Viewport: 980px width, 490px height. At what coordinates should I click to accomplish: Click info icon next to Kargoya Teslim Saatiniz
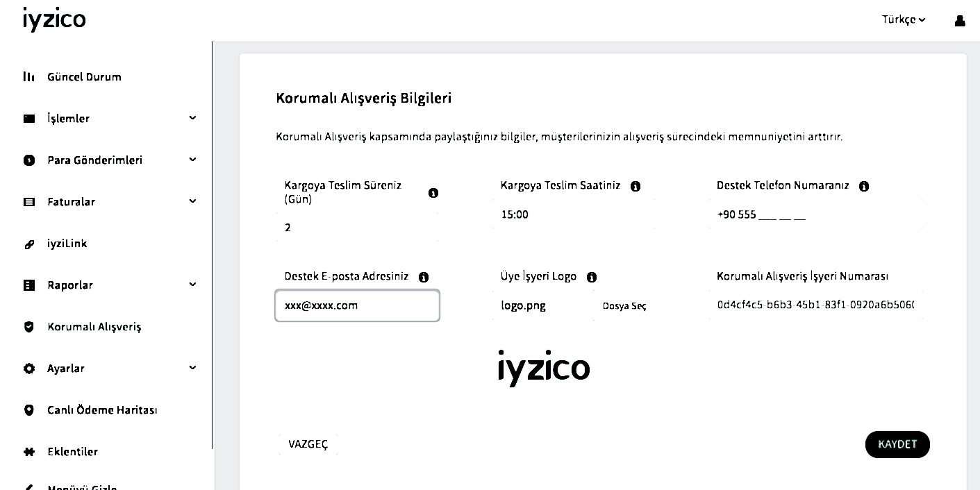[635, 187]
